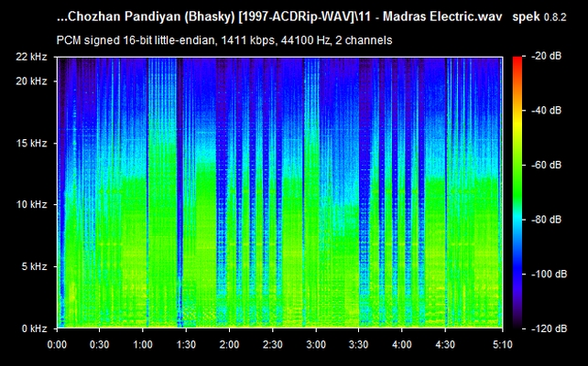
Task: Click the 10 kHz frequency axis label
Action: click(x=31, y=205)
